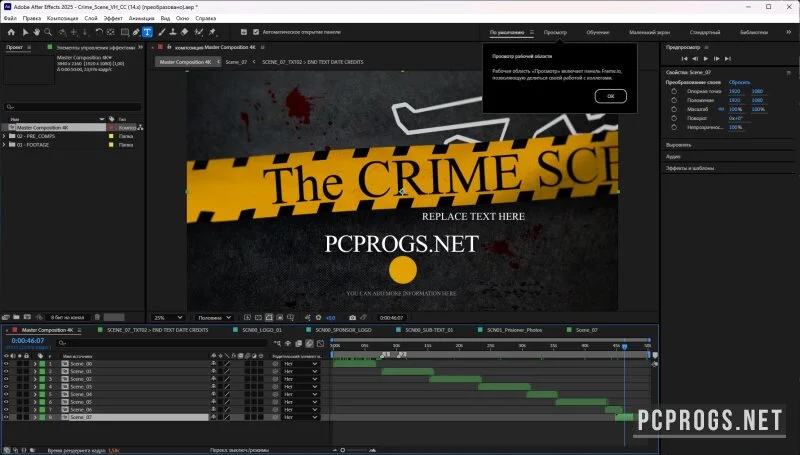Viewport: 800px width, 455px height.
Task: Click the Home icon in the toolbar
Action: pos(11,32)
